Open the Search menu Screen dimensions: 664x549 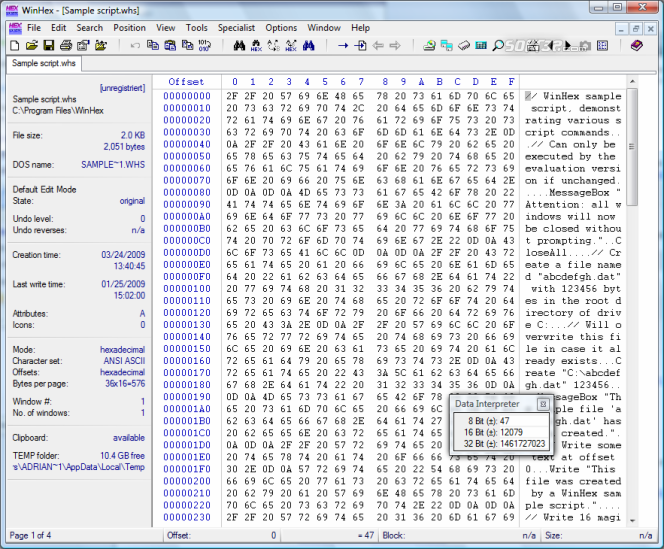[89, 28]
